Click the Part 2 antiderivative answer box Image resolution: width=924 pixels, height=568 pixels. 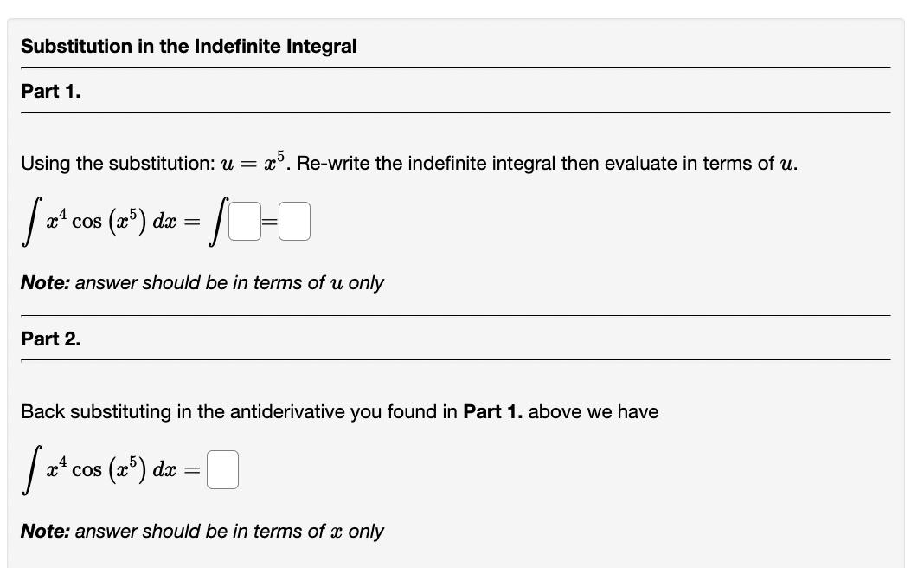pos(221,470)
